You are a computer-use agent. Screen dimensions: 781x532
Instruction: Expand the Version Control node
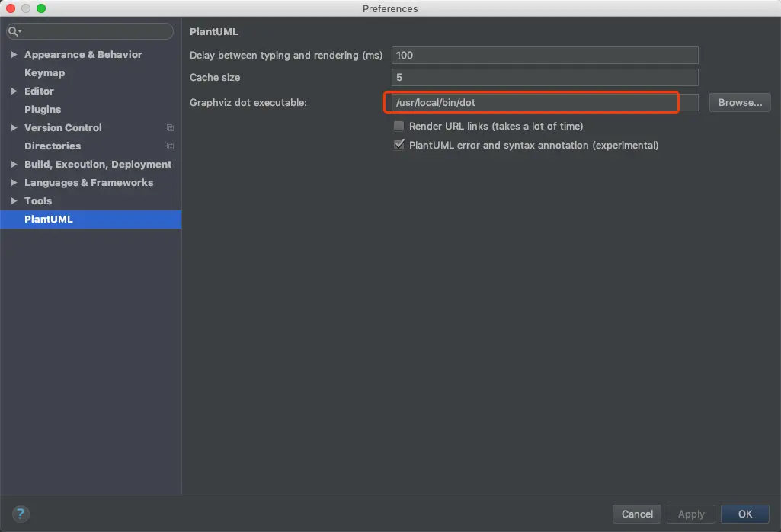pyautogui.click(x=14, y=127)
